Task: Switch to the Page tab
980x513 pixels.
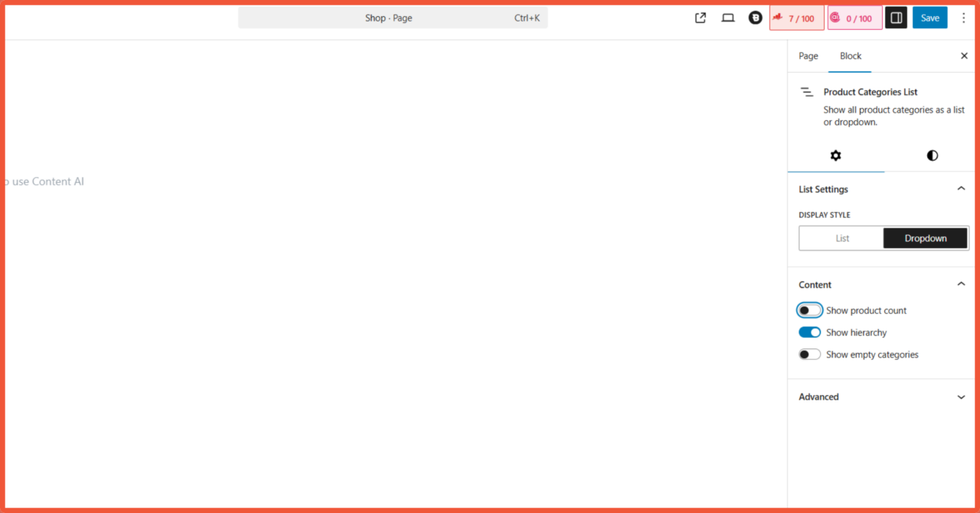Action: [x=808, y=55]
